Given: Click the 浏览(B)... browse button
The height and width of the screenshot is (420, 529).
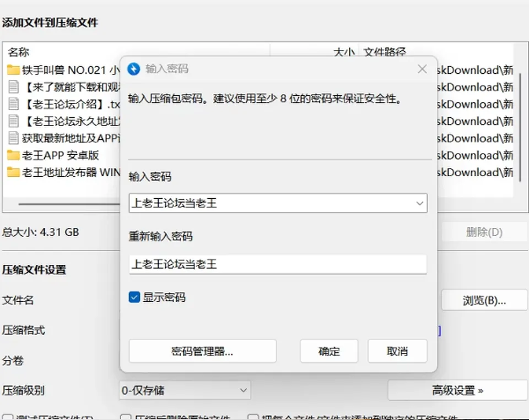Looking at the screenshot, I should coord(484,300).
